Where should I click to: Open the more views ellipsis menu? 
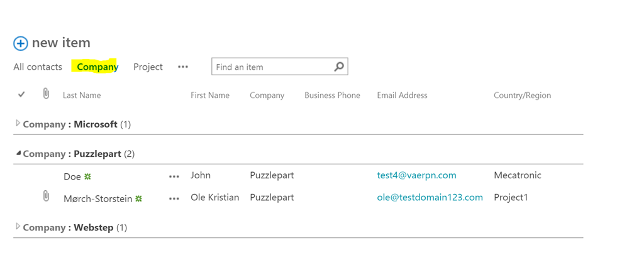pyautogui.click(x=183, y=67)
